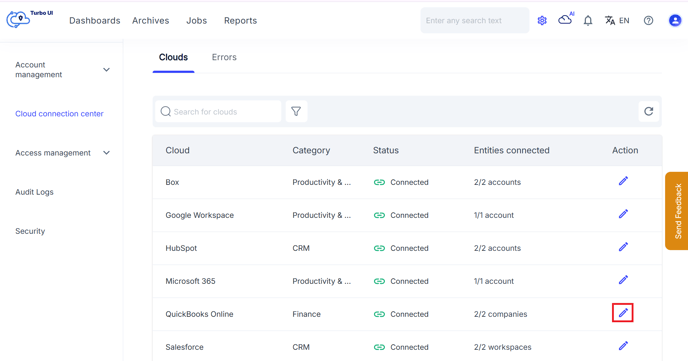Click the Finance category cell

[x=306, y=314]
